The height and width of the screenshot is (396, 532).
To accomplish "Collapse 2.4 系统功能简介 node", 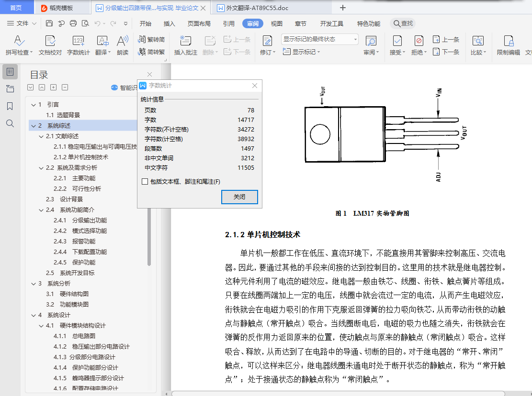I will point(41,210).
